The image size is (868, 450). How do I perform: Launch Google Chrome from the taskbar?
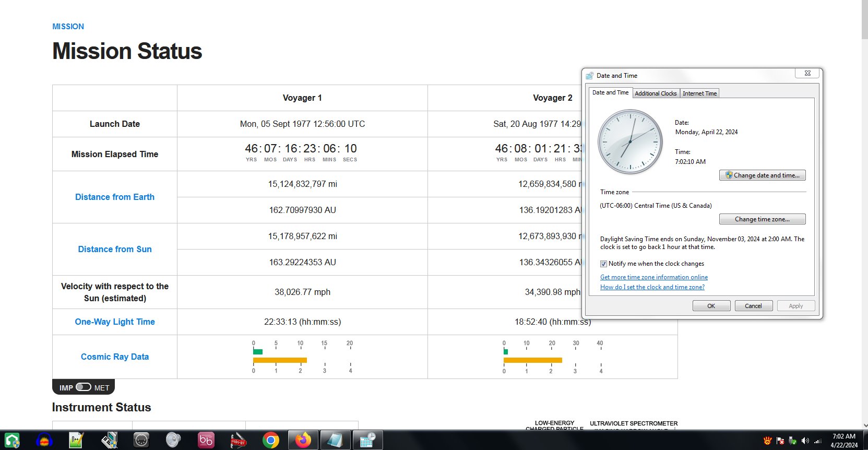[x=270, y=441]
